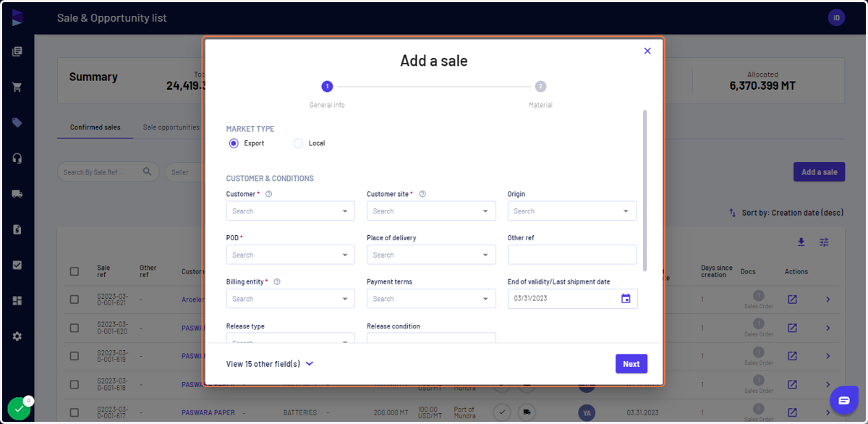Screen dimensions: 868x424
Task: Click the Add a sale button
Action: point(819,172)
